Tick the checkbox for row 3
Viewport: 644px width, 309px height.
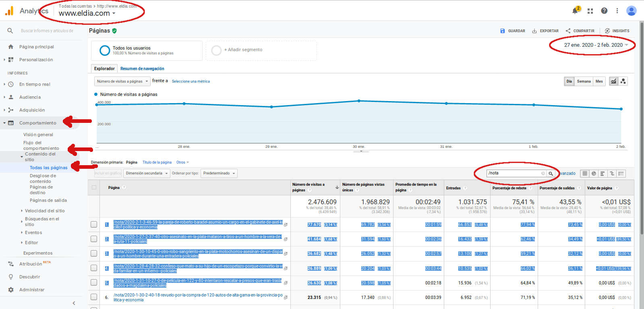pos(94,253)
